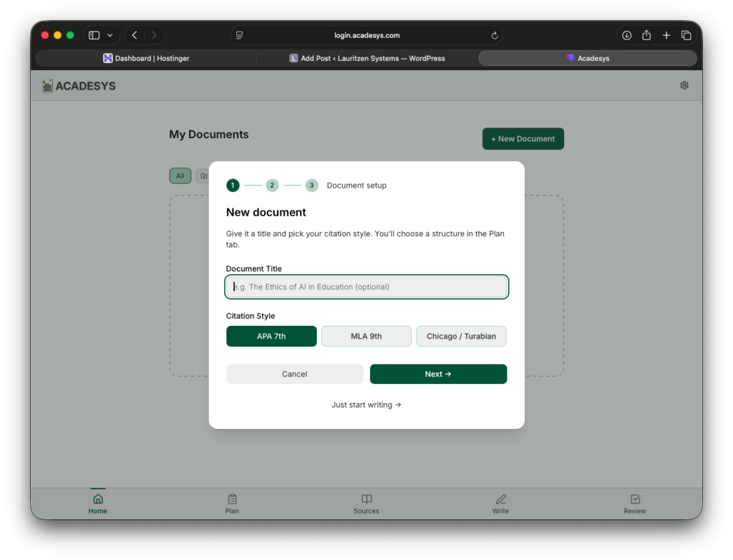Show tab overview icon
This screenshot has width=733, height=560.
click(x=686, y=35)
